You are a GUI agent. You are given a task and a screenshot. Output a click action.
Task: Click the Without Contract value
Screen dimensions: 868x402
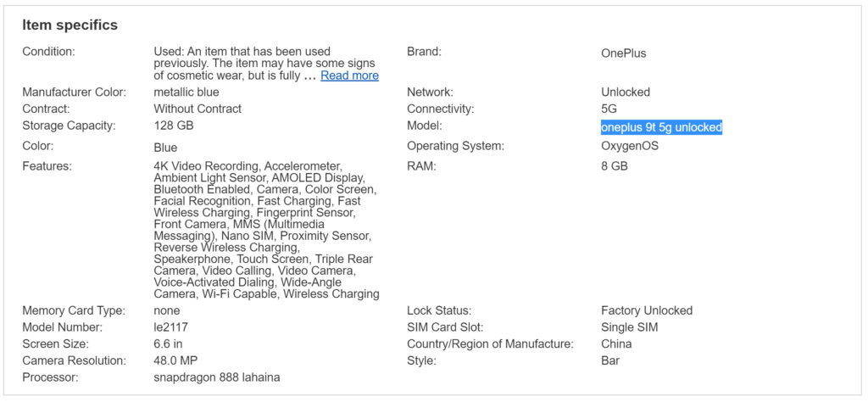pyautogui.click(x=197, y=109)
